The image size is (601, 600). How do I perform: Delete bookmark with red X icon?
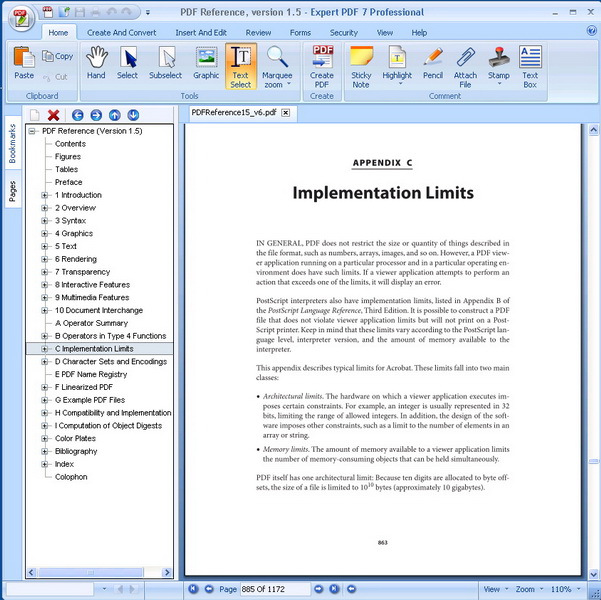click(54, 115)
